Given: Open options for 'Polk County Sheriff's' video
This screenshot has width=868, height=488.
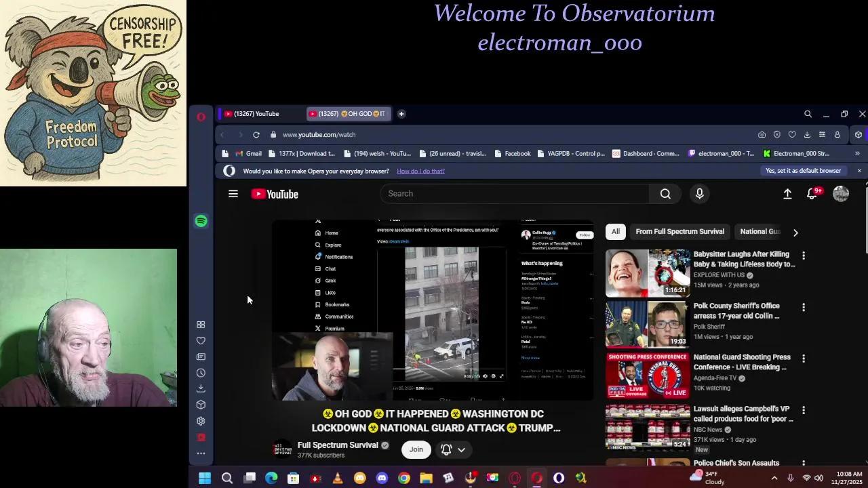Looking at the screenshot, I should [804, 307].
